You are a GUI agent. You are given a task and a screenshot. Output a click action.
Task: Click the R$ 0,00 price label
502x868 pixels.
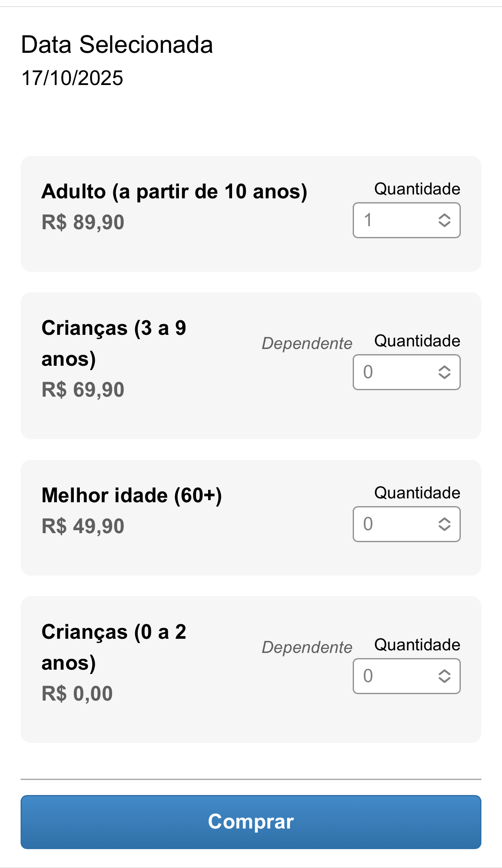pos(77,694)
